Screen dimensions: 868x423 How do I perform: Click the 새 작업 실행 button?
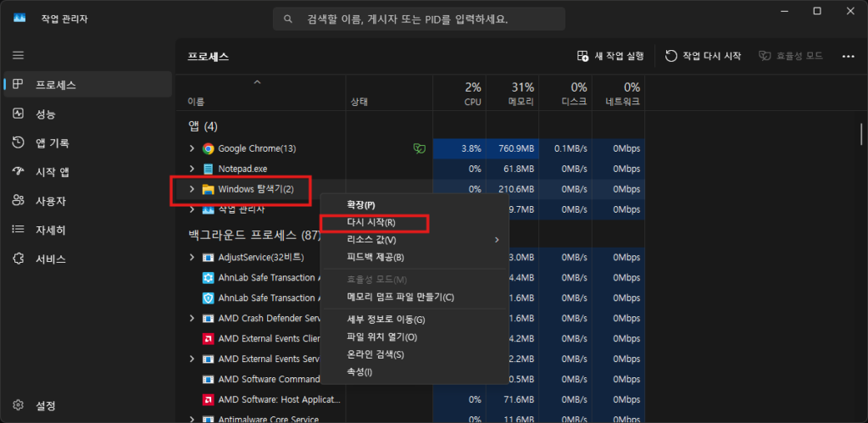click(x=610, y=56)
